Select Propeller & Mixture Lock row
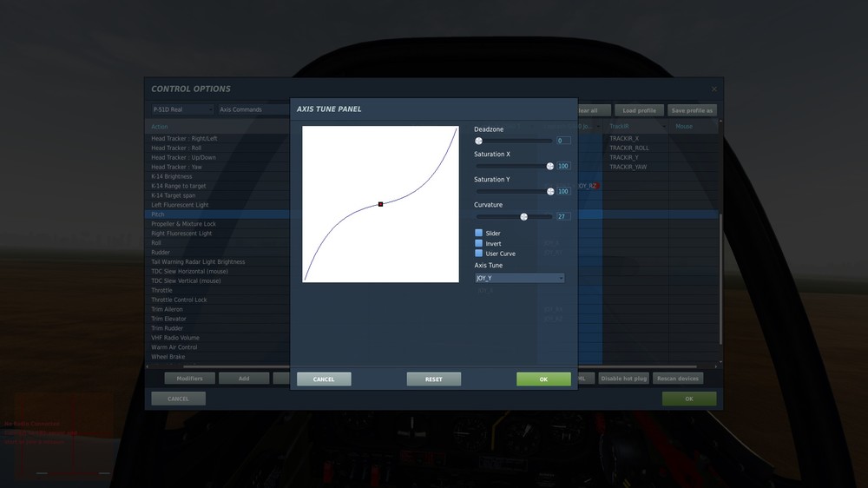 tap(218, 224)
